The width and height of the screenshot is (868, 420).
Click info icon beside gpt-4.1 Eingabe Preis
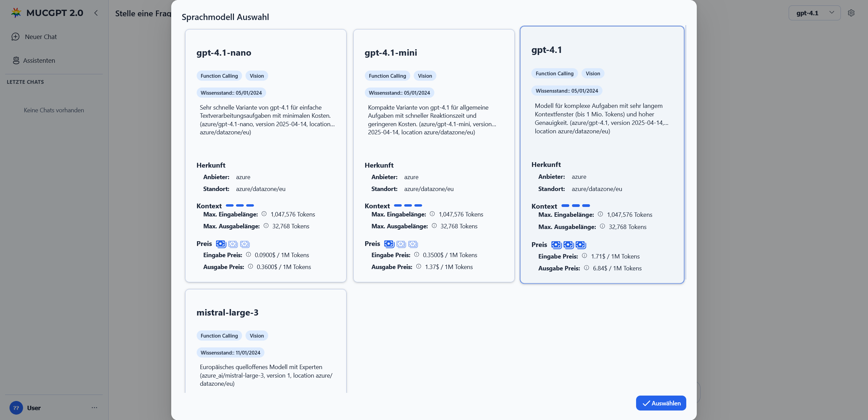pyautogui.click(x=585, y=256)
